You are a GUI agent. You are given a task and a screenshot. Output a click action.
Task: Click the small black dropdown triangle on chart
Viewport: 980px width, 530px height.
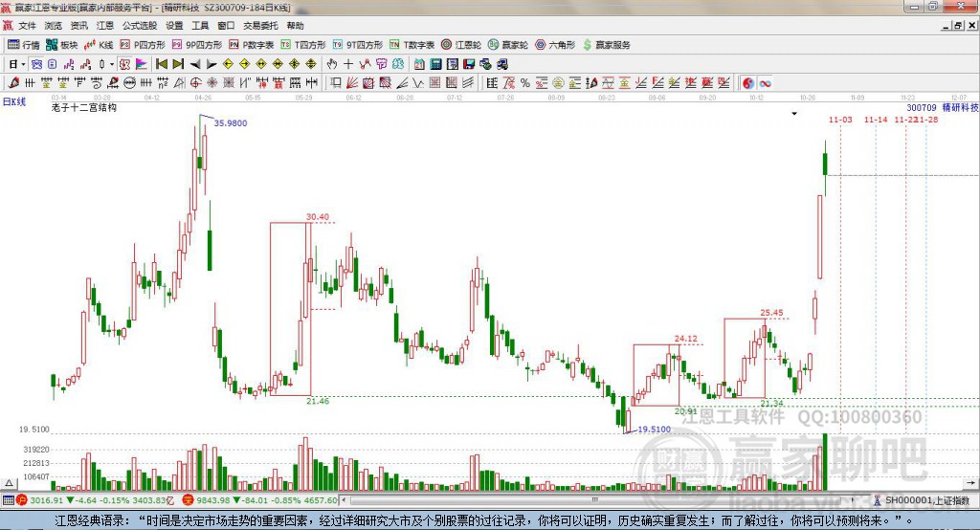794,114
